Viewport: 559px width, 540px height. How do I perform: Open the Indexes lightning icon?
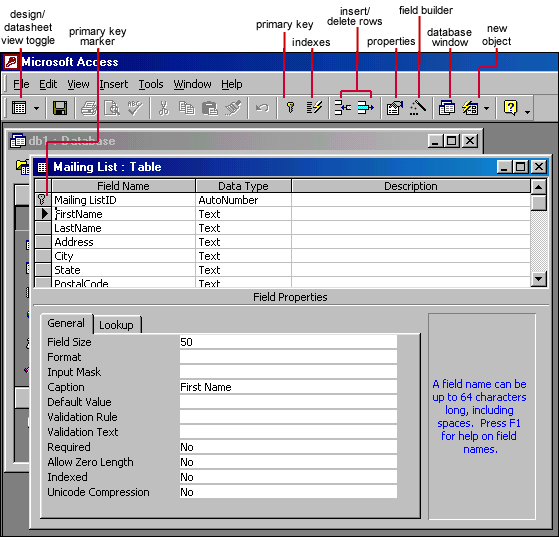point(314,107)
